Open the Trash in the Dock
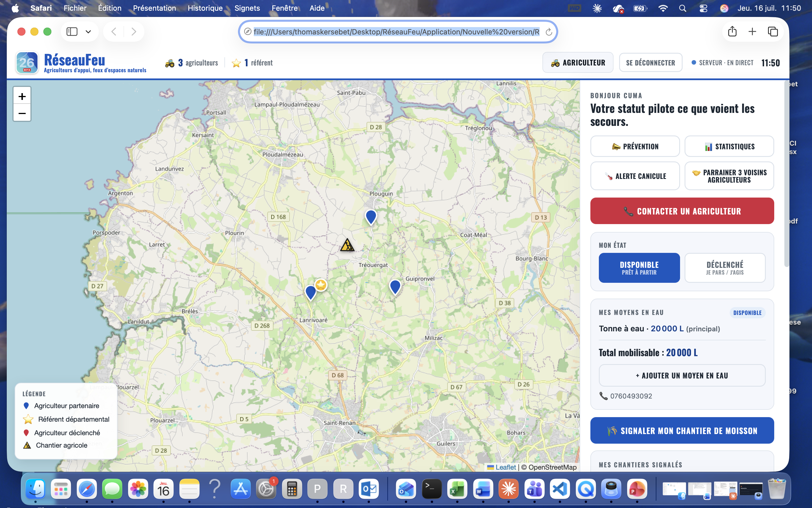The image size is (812, 508). pyautogui.click(x=776, y=489)
